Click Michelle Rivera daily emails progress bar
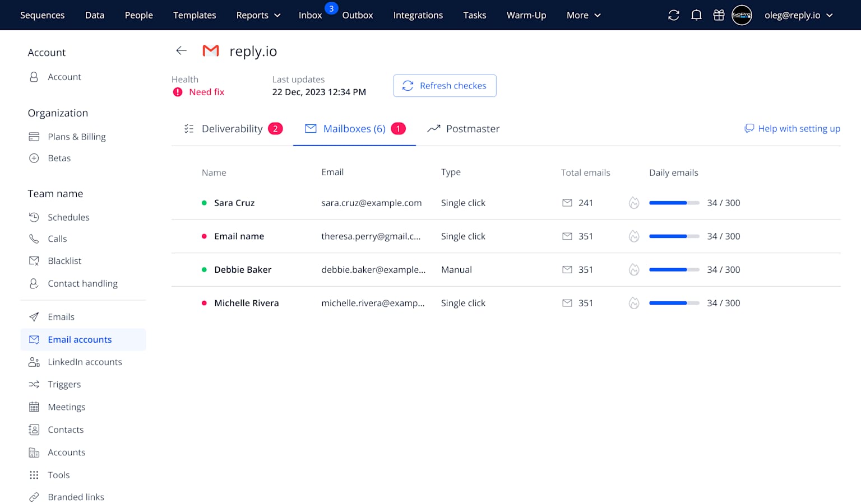The image size is (861, 504). click(674, 303)
